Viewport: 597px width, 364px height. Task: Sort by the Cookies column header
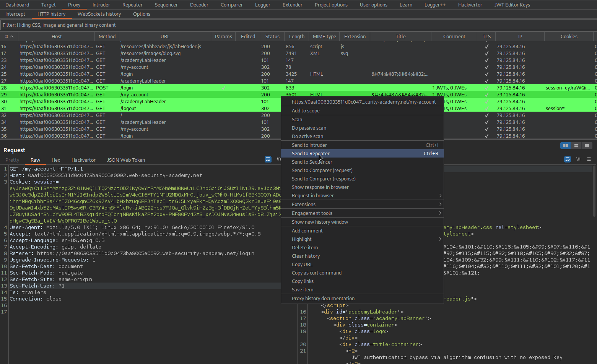point(569,37)
